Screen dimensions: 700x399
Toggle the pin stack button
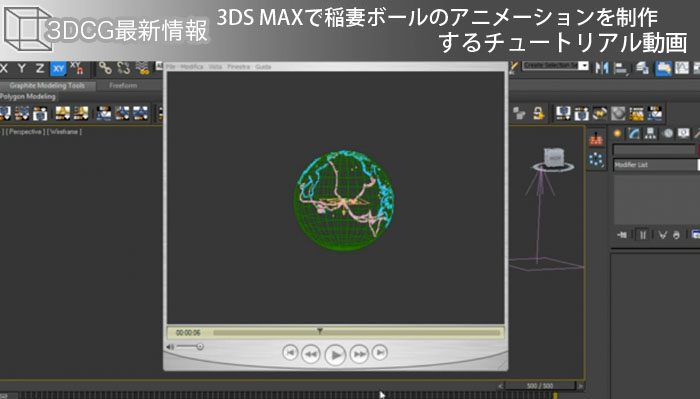click(622, 234)
